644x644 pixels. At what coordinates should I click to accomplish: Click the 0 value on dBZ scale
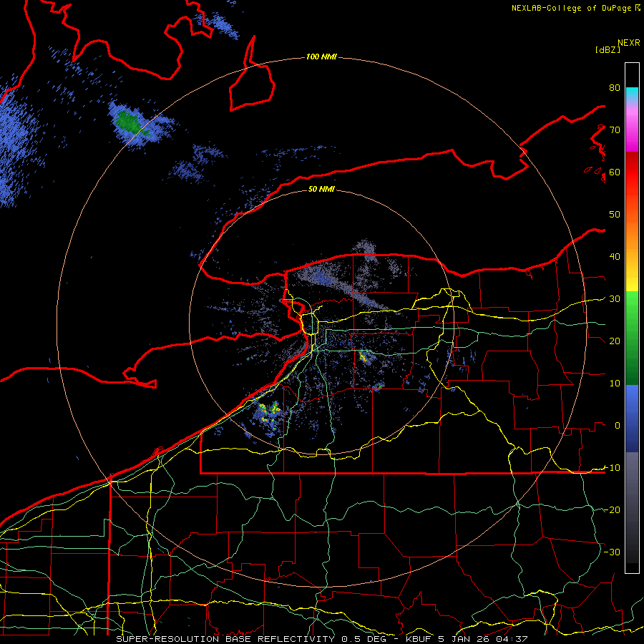[617, 426]
